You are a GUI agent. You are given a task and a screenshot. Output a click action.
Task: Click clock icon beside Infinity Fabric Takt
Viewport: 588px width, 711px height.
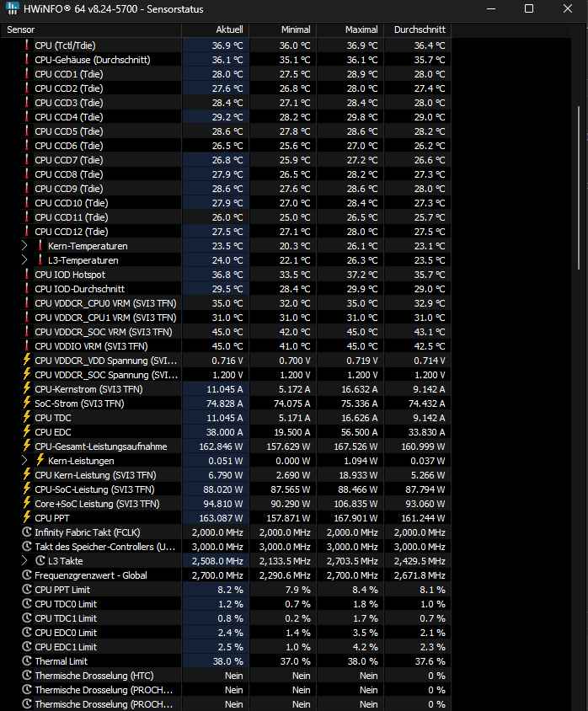click(x=27, y=532)
